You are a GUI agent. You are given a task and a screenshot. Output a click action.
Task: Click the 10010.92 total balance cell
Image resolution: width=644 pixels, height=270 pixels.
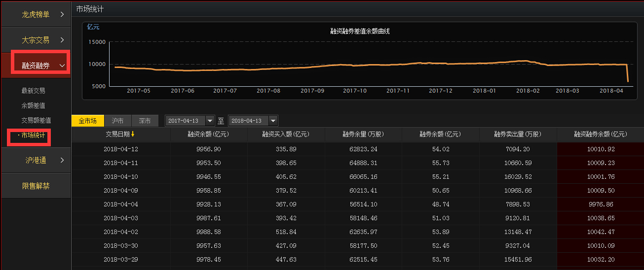pos(601,149)
